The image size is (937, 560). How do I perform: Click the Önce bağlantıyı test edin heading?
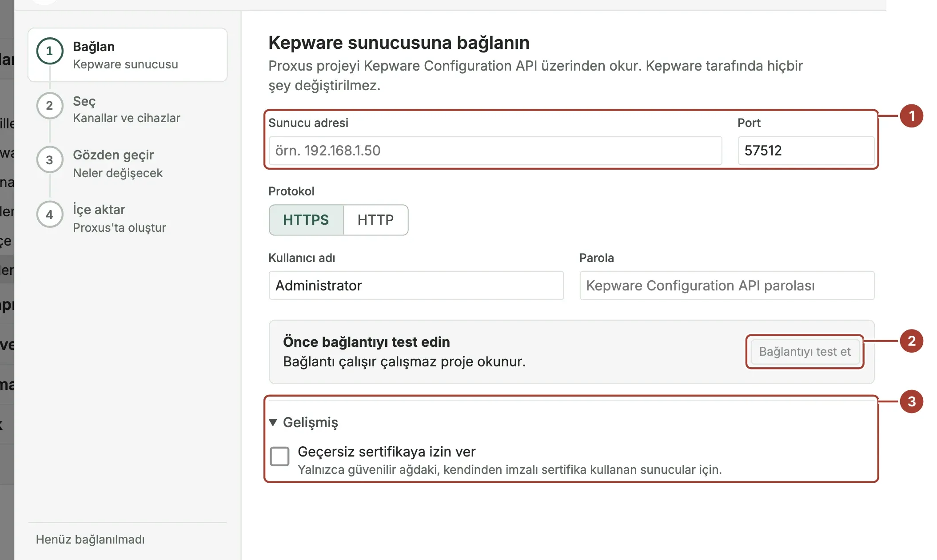click(367, 342)
